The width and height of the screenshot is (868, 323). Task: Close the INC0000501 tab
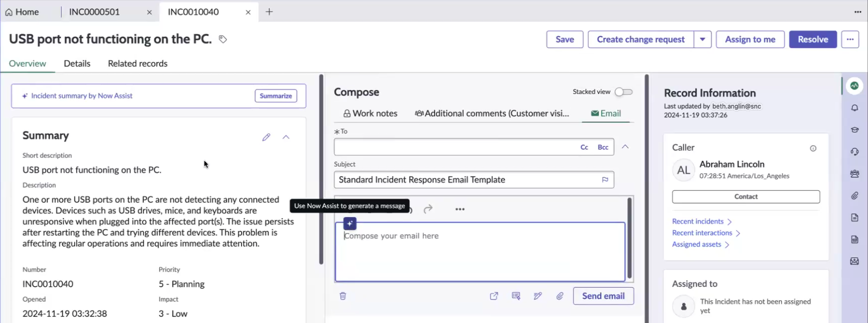coord(149,12)
